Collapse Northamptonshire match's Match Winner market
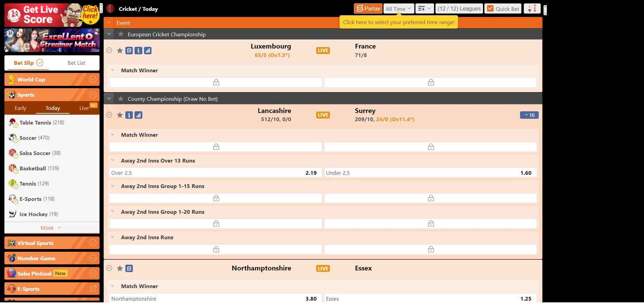 (112, 286)
